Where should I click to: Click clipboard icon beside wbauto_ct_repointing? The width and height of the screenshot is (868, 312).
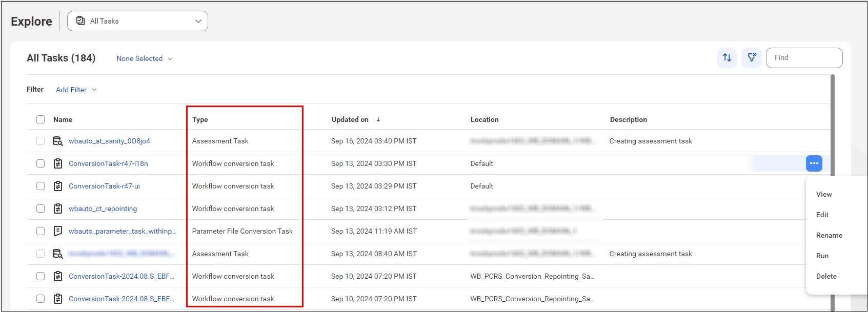(x=58, y=209)
